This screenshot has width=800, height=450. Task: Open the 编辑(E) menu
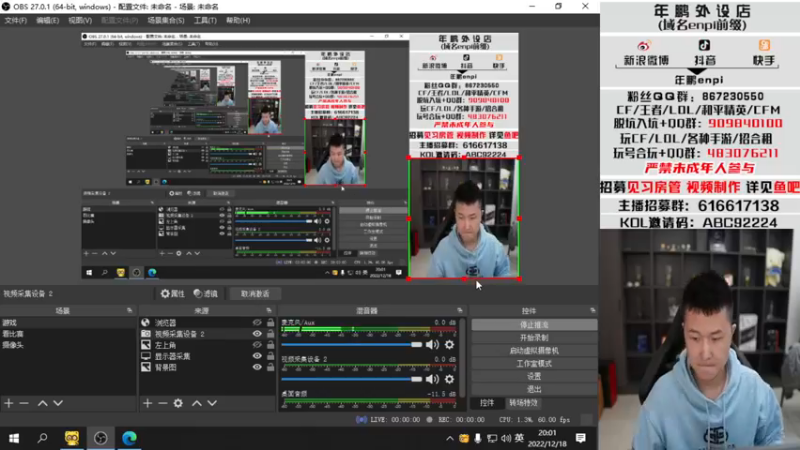point(47,20)
